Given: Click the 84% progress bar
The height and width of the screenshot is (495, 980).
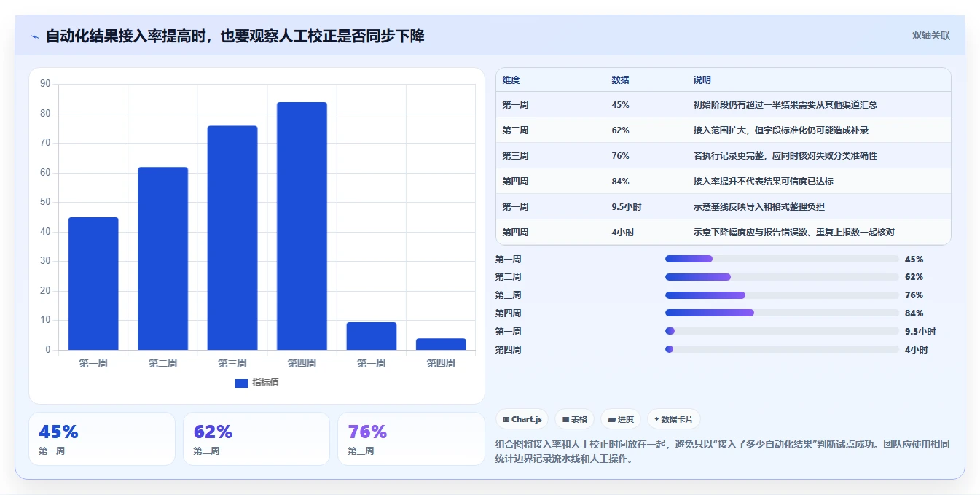Looking at the screenshot, I should (782, 313).
